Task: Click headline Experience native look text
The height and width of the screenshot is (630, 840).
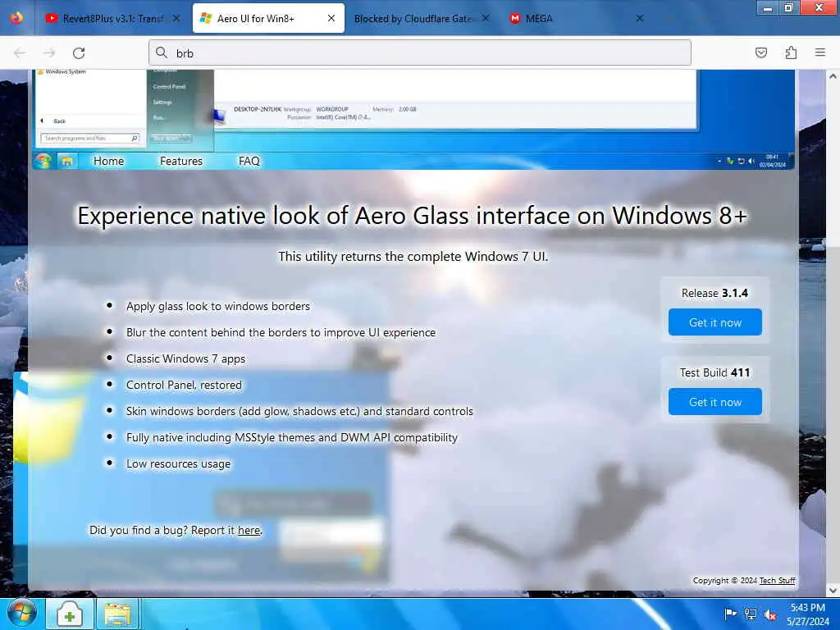Action: click(x=412, y=216)
